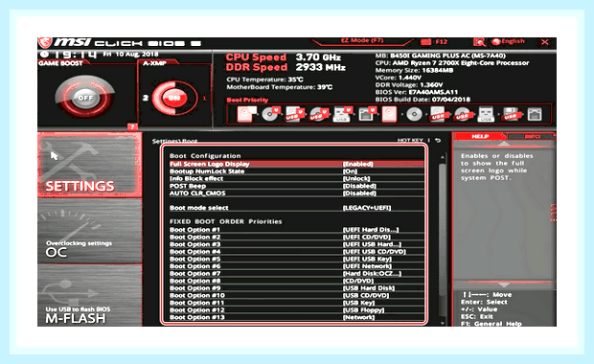
Task: Open Boot Option #4 [UEFI USB CD/DVD] dropdown
Action: tap(375, 252)
